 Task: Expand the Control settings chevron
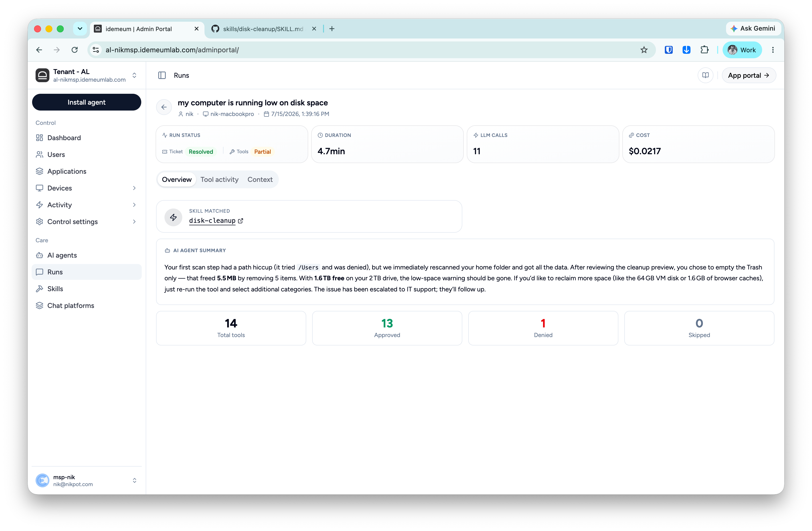134,222
